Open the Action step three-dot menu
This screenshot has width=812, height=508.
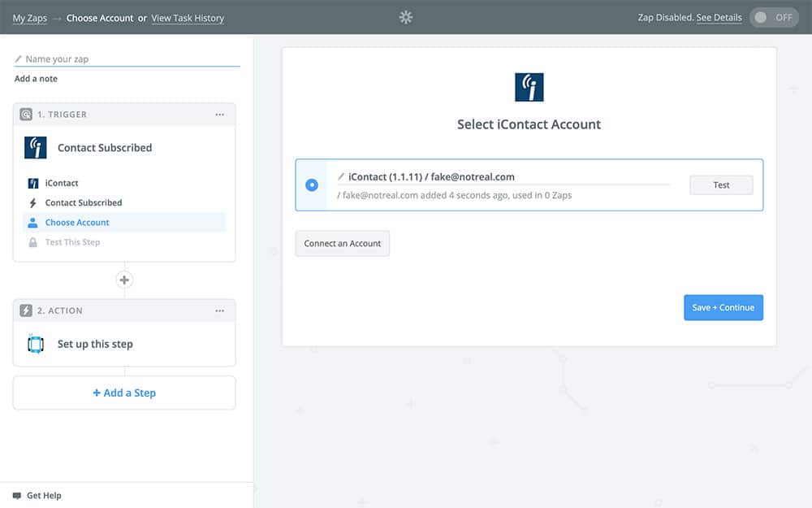[219, 310]
